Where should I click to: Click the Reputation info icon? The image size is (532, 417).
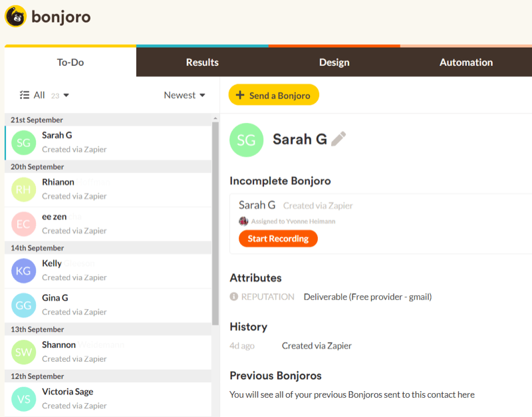[234, 297]
